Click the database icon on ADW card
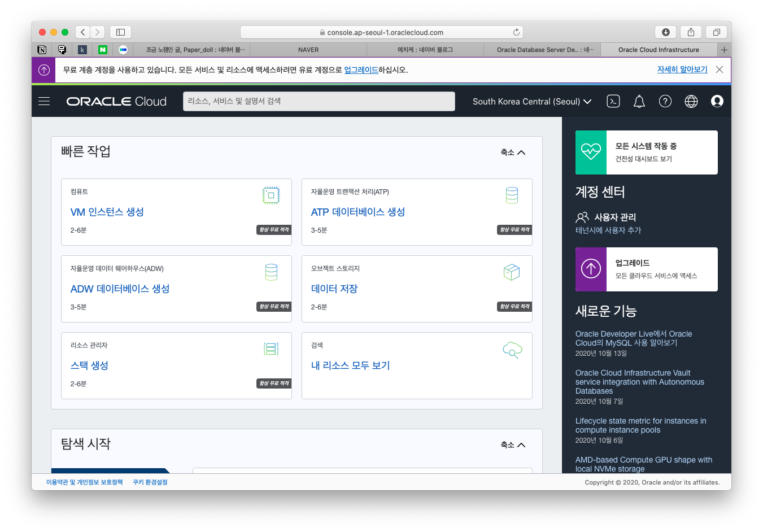The height and width of the screenshot is (532, 763). [x=271, y=272]
